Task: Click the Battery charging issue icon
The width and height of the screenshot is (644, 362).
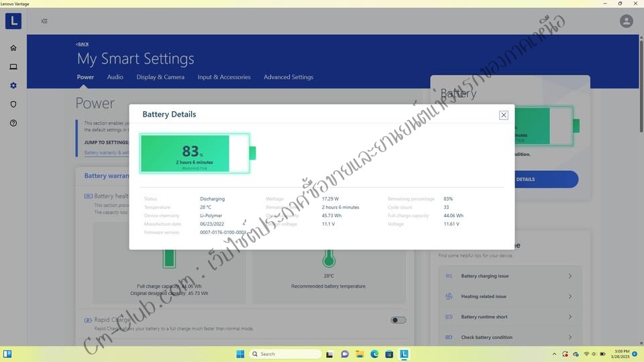Action: coord(449,276)
